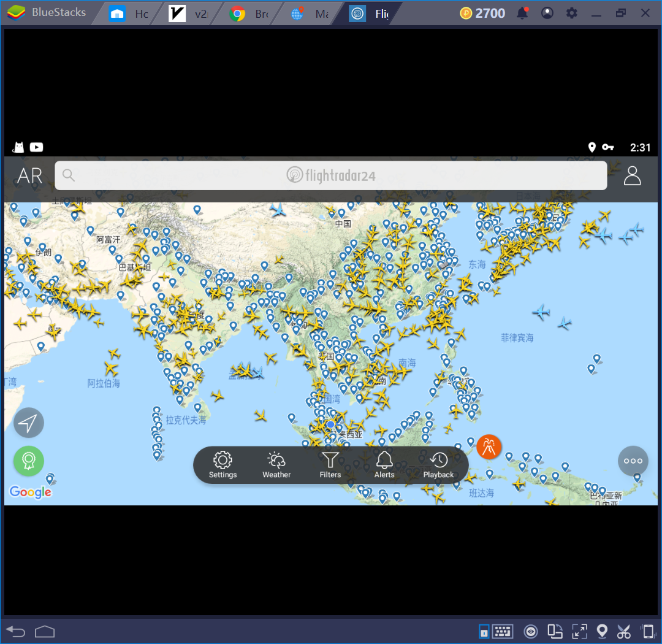Screen dimensions: 662x644
Task: Click the BlueStacks logo in title bar
Action: click(16, 13)
